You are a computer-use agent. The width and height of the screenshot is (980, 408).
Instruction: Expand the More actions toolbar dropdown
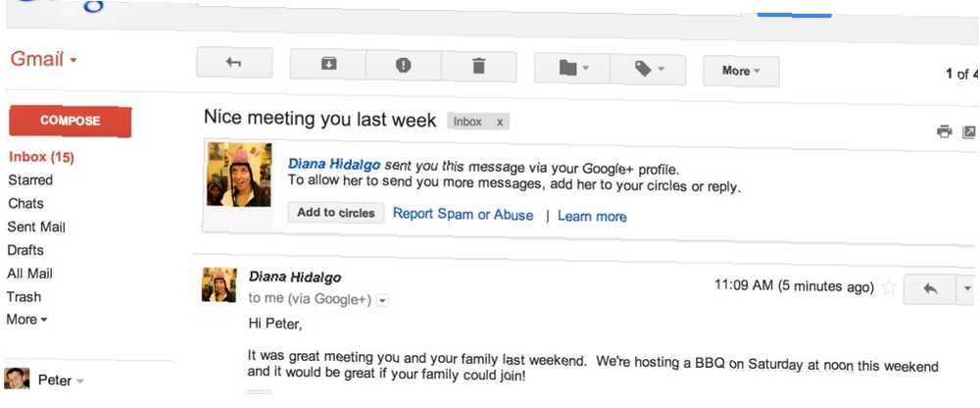[741, 72]
